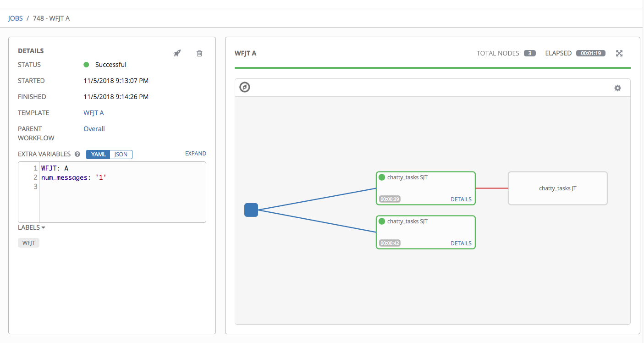Screen dimensions: 644x343
Task: View details of the 00:00:39 node
Action: coord(461,199)
